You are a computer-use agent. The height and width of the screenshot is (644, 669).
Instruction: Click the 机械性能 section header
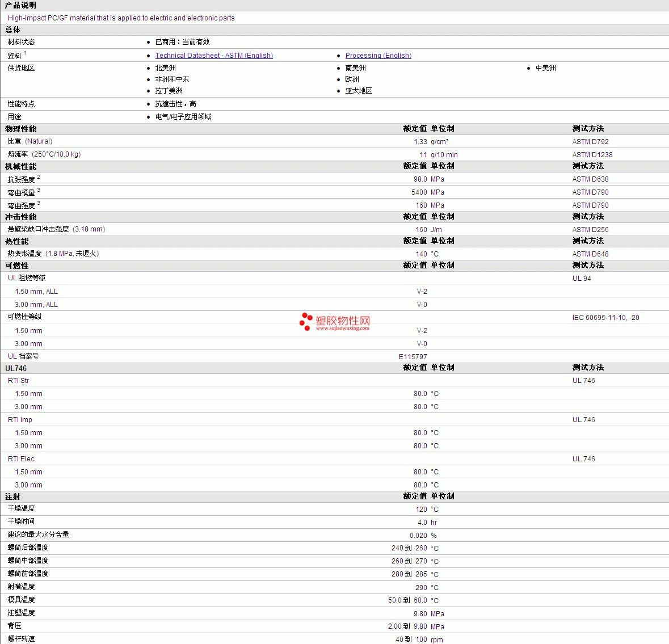pyautogui.click(x=20, y=166)
